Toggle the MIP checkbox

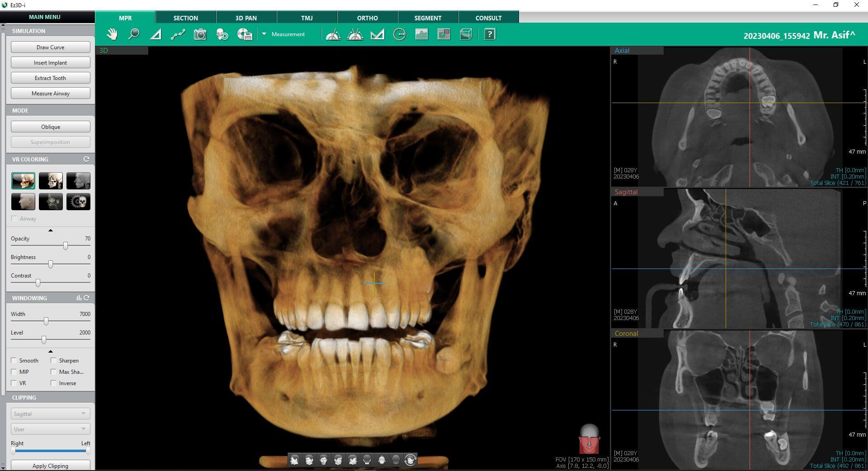pos(14,372)
